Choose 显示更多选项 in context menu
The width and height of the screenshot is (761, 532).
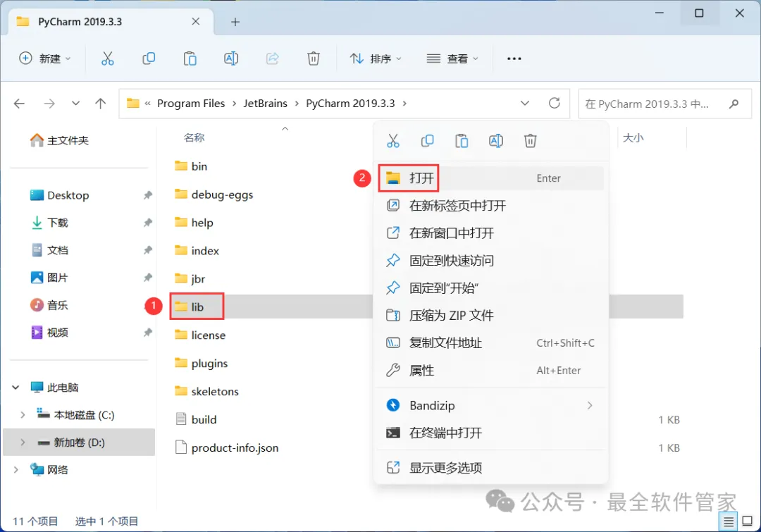(491, 468)
